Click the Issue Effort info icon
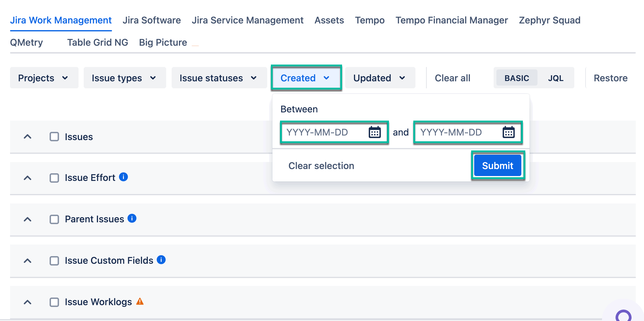 pyautogui.click(x=123, y=177)
